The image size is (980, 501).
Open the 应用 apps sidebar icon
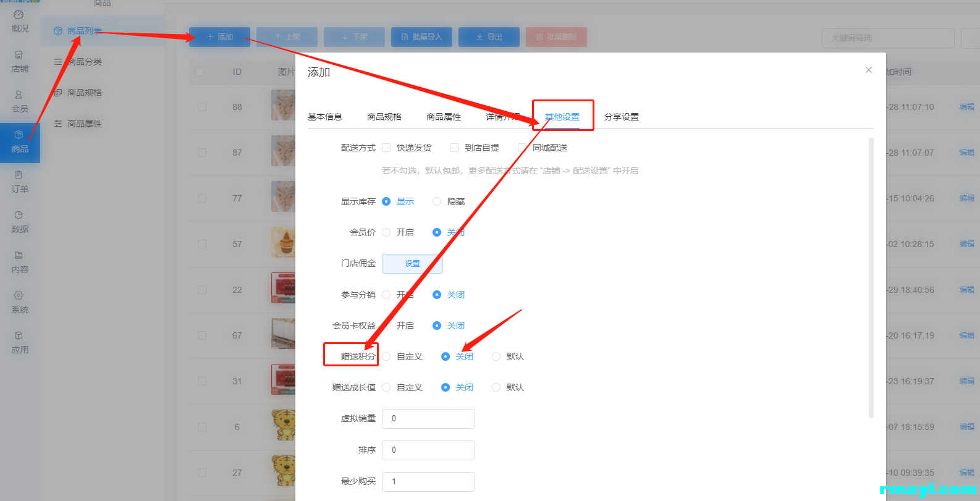click(x=20, y=343)
